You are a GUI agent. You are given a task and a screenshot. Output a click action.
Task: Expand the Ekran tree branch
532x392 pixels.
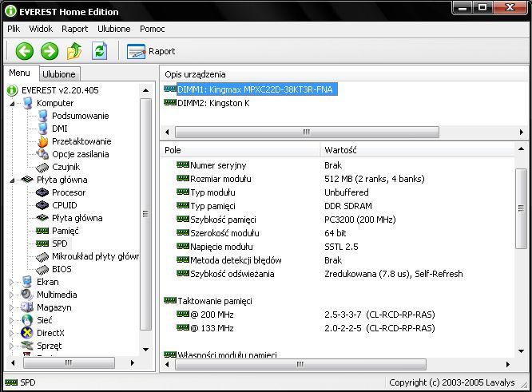11,282
